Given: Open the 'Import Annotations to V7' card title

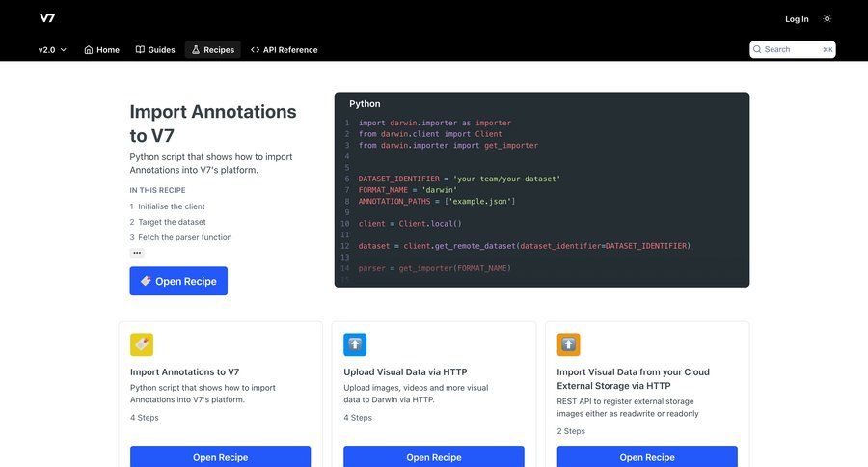Looking at the screenshot, I should (x=185, y=372).
